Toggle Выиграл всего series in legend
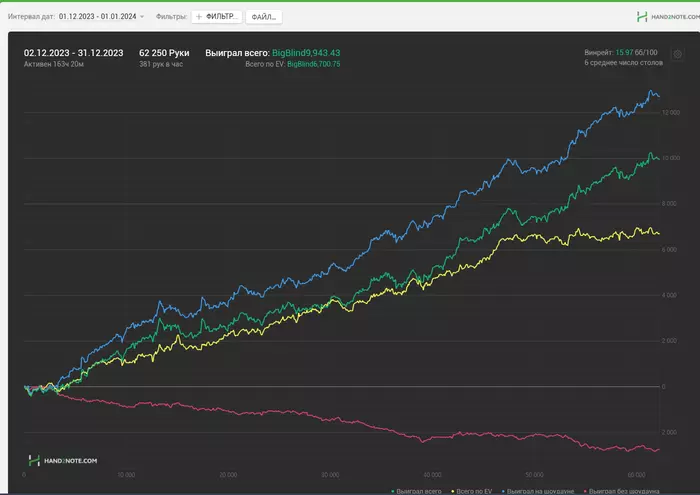700x495 pixels. tap(419, 491)
